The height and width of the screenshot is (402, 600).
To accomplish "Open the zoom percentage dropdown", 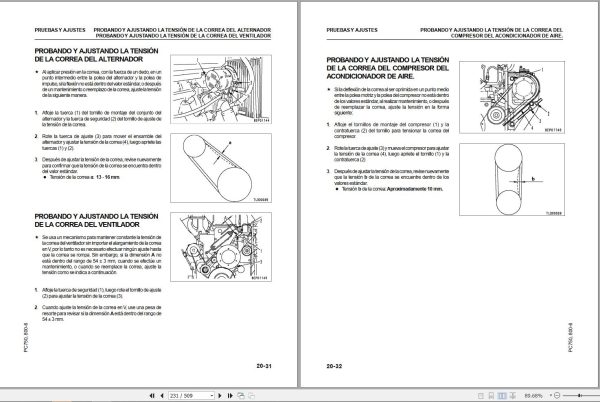I will (x=551, y=395).
